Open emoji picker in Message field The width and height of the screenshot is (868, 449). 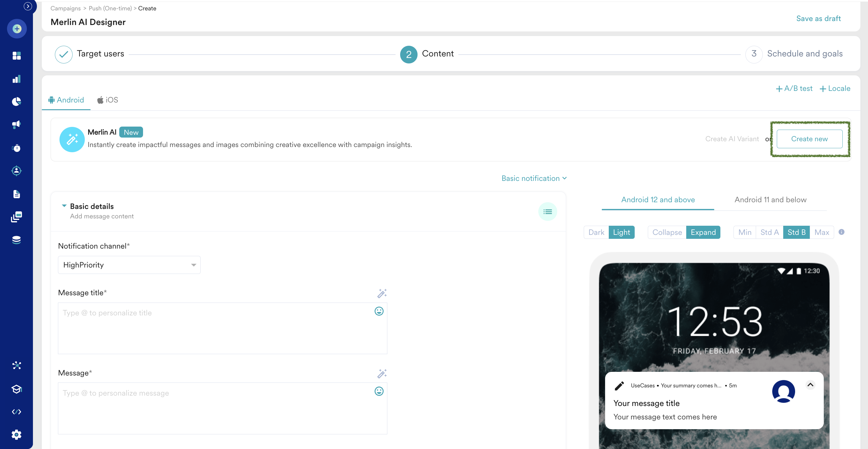pyautogui.click(x=379, y=391)
